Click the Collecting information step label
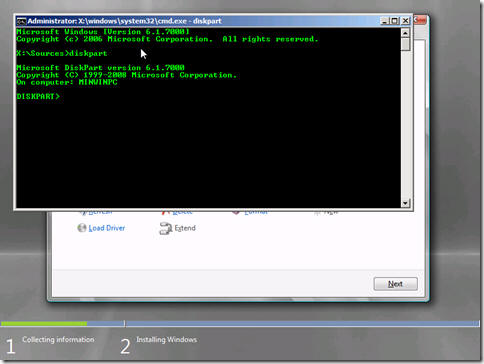The width and height of the screenshot is (484, 364). [58, 340]
